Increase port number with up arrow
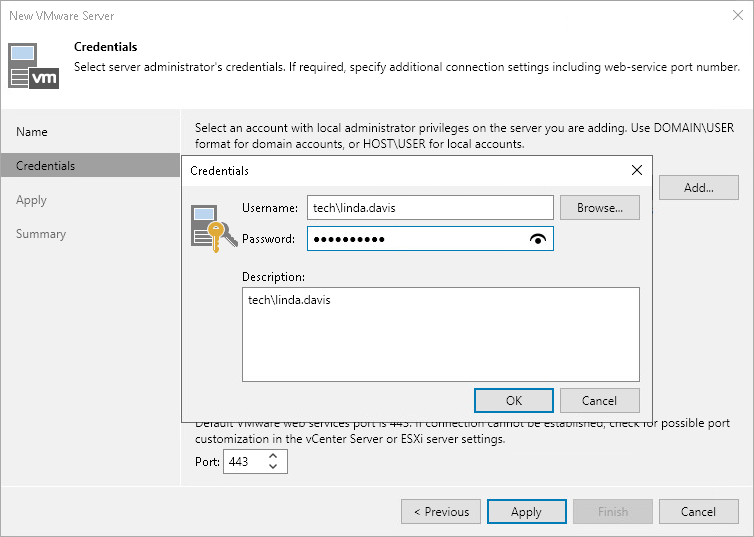Viewport: 754px width, 537px height. [273, 456]
